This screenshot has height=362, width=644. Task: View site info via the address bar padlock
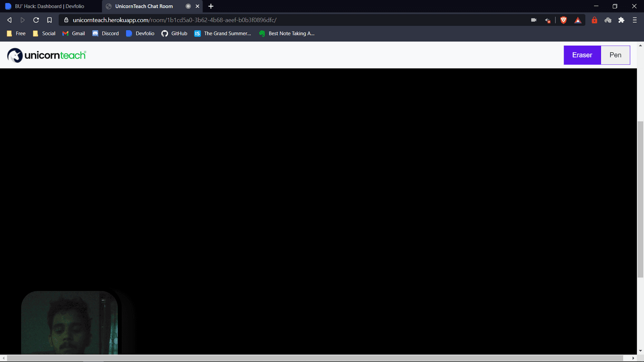[66, 20]
